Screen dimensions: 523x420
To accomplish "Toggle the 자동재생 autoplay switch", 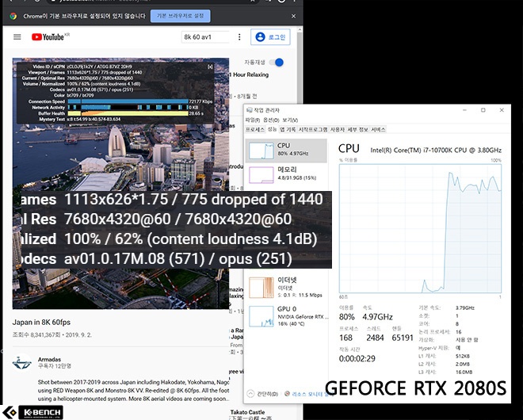I will 277,63.
